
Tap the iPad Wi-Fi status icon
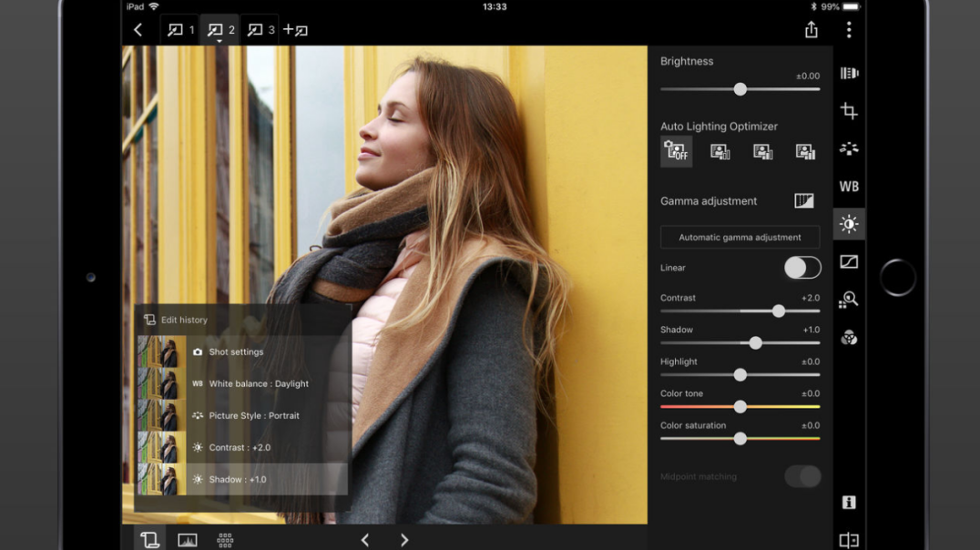point(154,6)
